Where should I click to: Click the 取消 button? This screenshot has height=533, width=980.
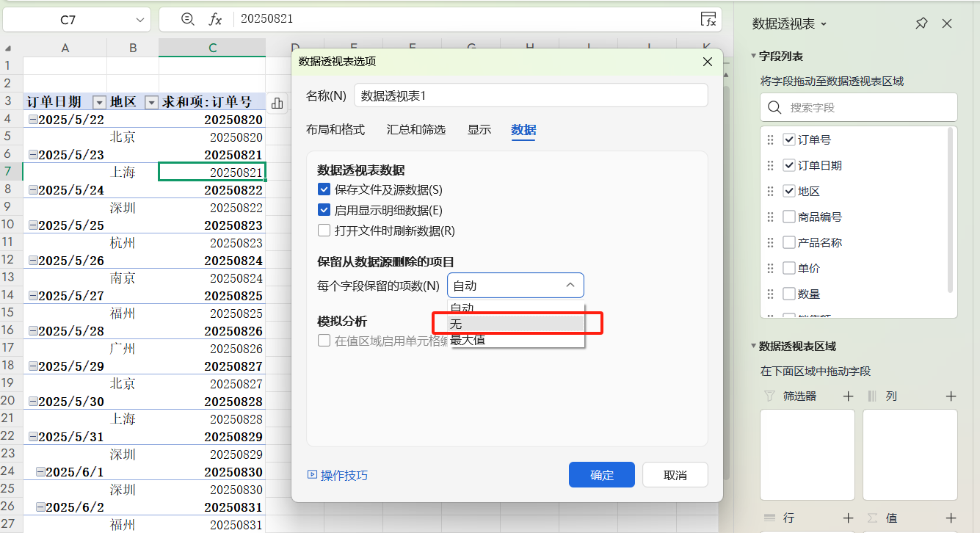pyautogui.click(x=675, y=474)
